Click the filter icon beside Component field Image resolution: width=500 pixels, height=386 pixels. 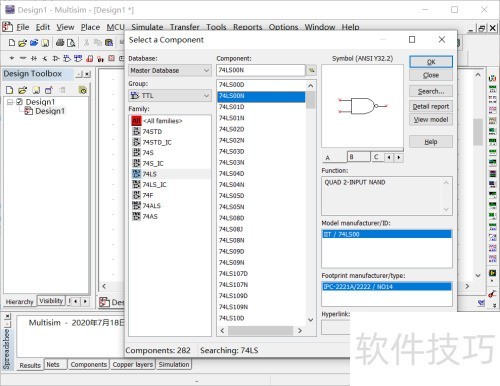coord(311,70)
